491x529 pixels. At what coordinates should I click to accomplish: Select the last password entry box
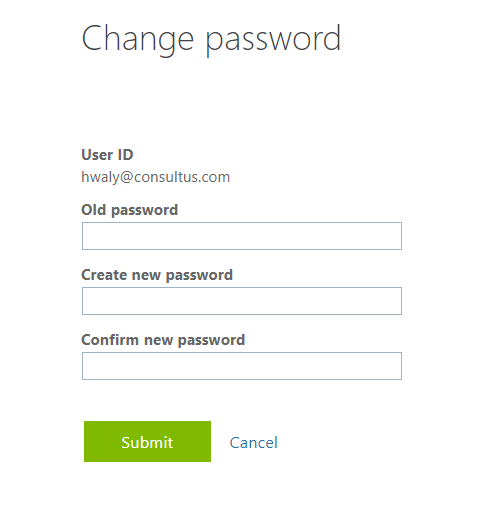pos(242,366)
